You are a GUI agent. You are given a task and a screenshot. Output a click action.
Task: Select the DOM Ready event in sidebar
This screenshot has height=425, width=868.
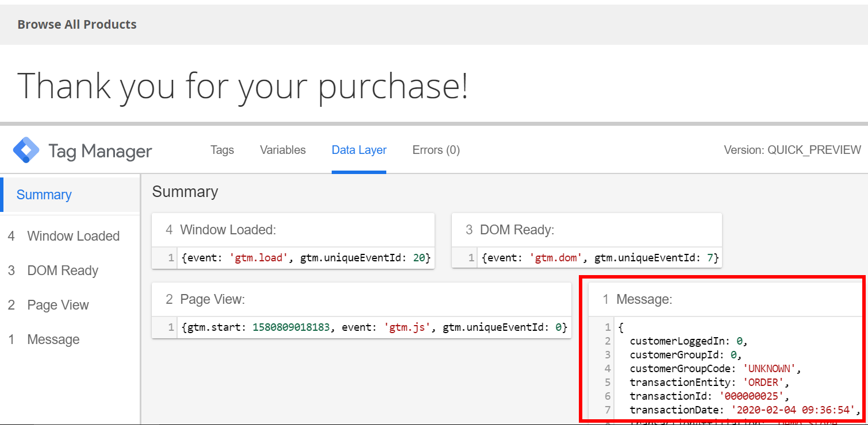coord(63,271)
